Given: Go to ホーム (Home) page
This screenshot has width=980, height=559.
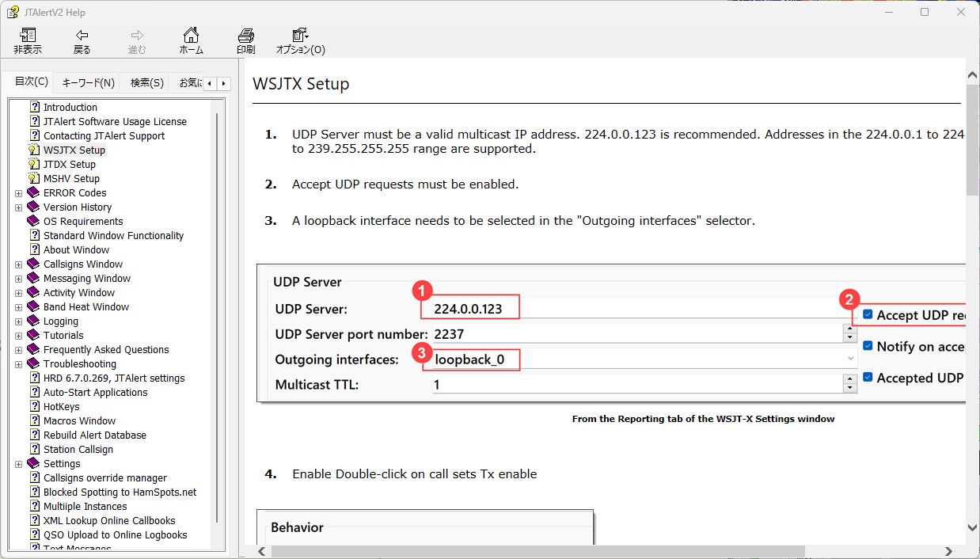Looking at the screenshot, I should pos(191,41).
